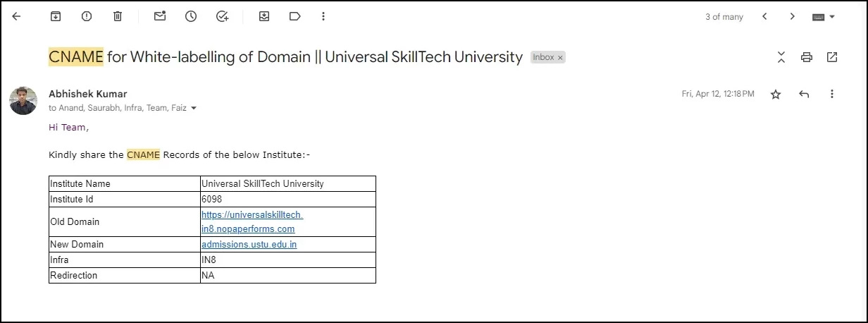The width and height of the screenshot is (868, 323).
Task: Open email in a new window
Action: [x=832, y=57]
